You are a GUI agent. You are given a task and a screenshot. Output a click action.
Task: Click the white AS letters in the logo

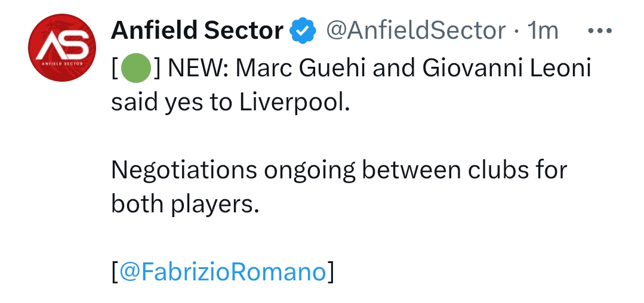[x=63, y=44]
